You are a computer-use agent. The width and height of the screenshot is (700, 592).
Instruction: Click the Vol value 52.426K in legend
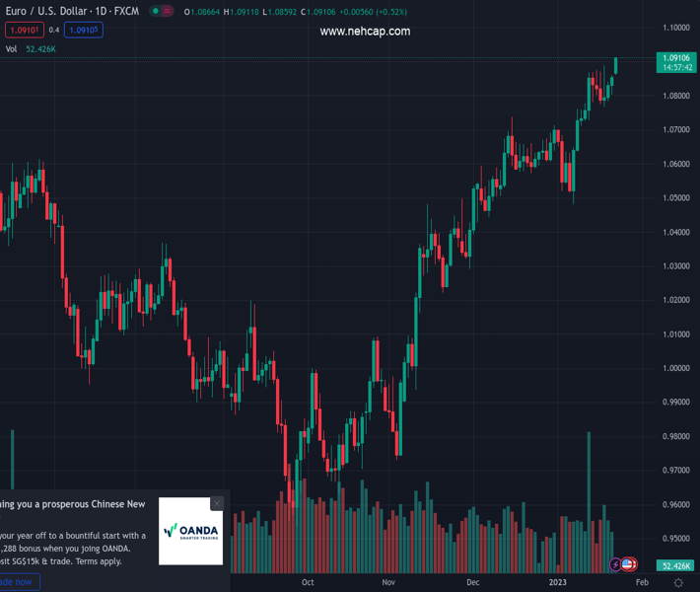41,49
